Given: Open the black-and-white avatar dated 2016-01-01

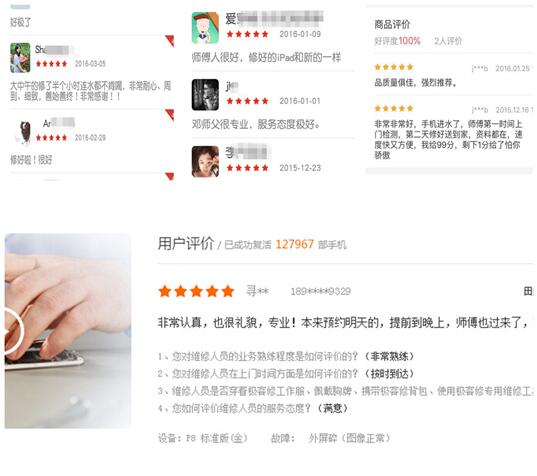Looking at the screenshot, I should coord(205,95).
